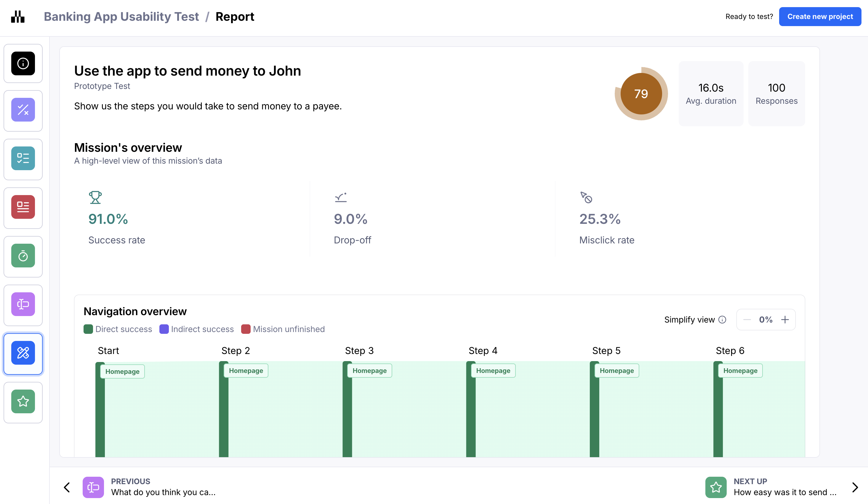The image size is (868, 504).
Task: Select the teal checklist sidebar block
Action: (x=23, y=159)
